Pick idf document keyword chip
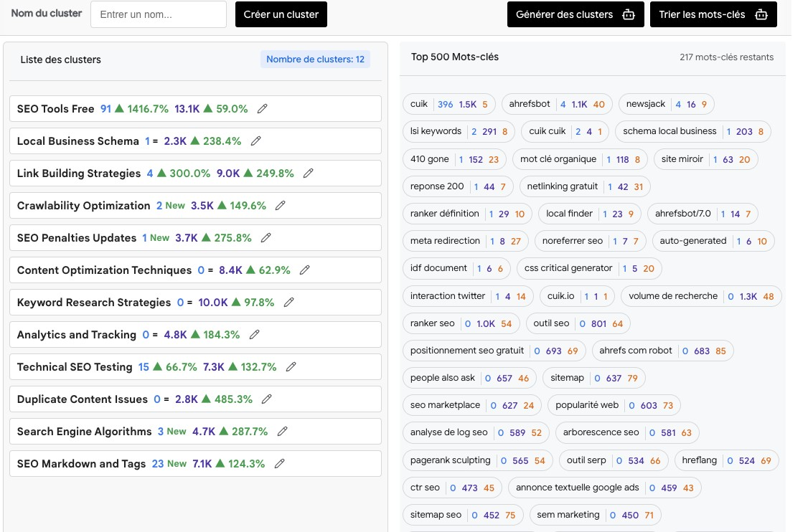 (x=456, y=268)
